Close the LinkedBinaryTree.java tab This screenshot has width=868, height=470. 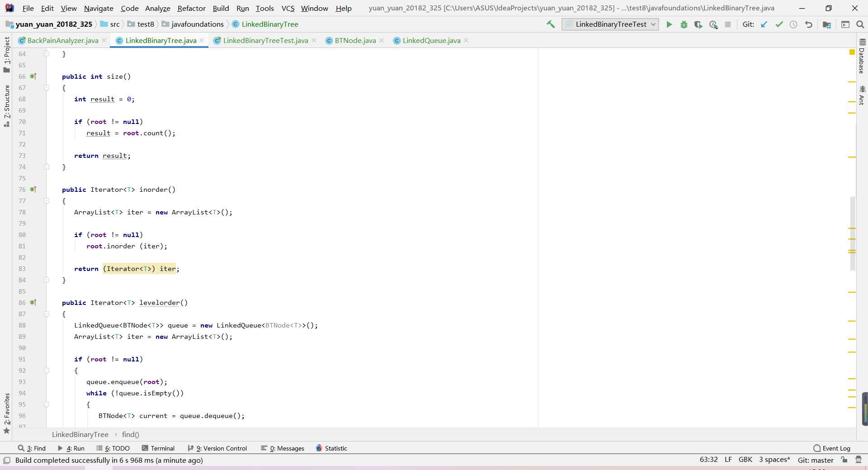point(202,40)
